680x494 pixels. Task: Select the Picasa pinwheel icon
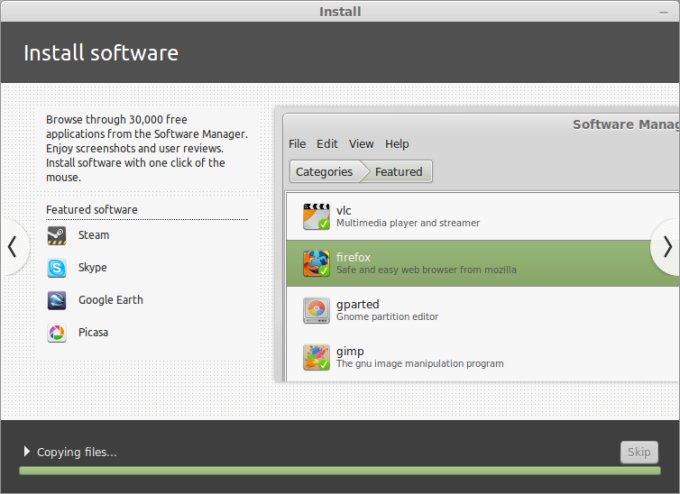(57, 332)
